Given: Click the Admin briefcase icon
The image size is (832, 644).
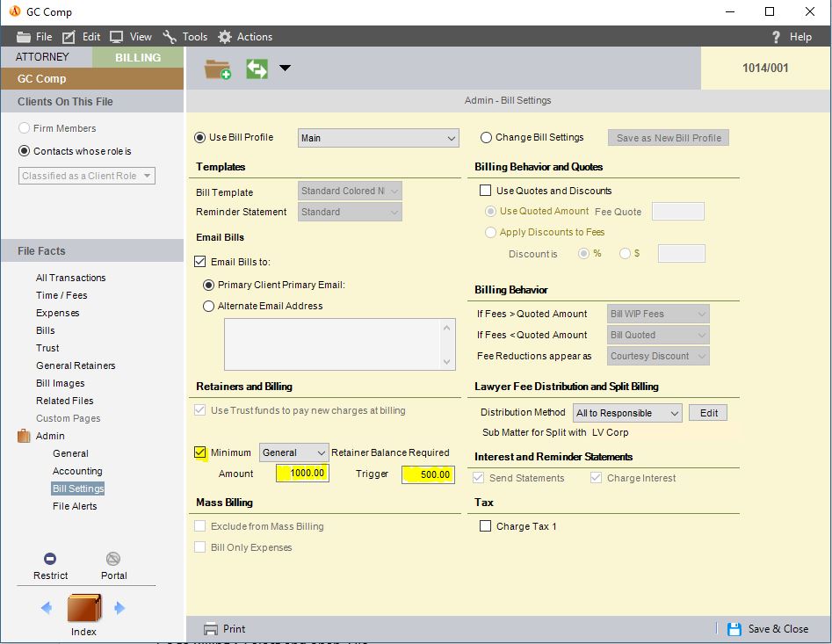Looking at the screenshot, I should click(24, 436).
